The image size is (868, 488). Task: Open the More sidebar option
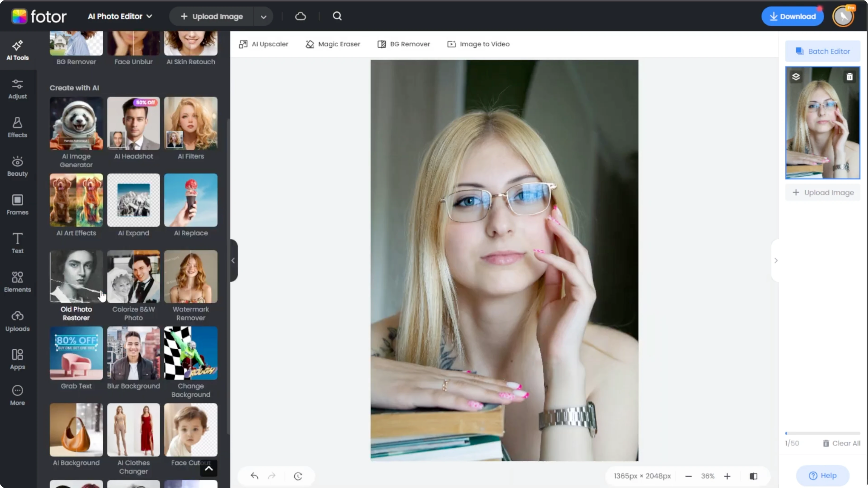(x=17, y=396)
